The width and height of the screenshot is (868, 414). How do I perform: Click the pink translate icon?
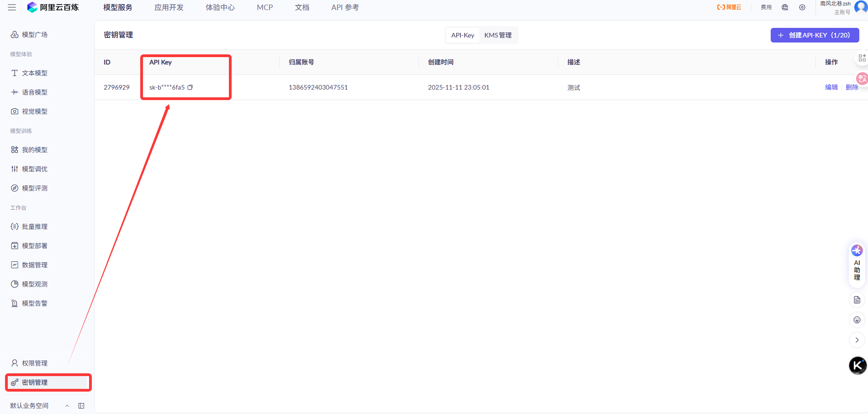click(x=862, y=78)
